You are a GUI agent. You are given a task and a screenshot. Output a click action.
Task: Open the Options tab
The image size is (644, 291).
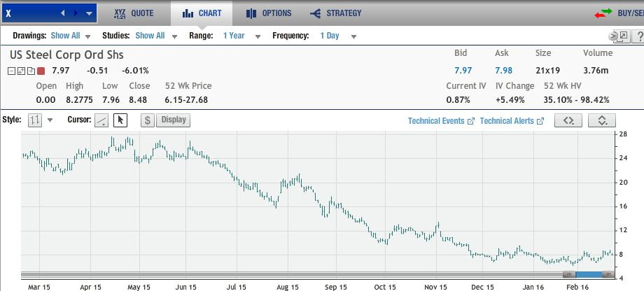(270, 13)
